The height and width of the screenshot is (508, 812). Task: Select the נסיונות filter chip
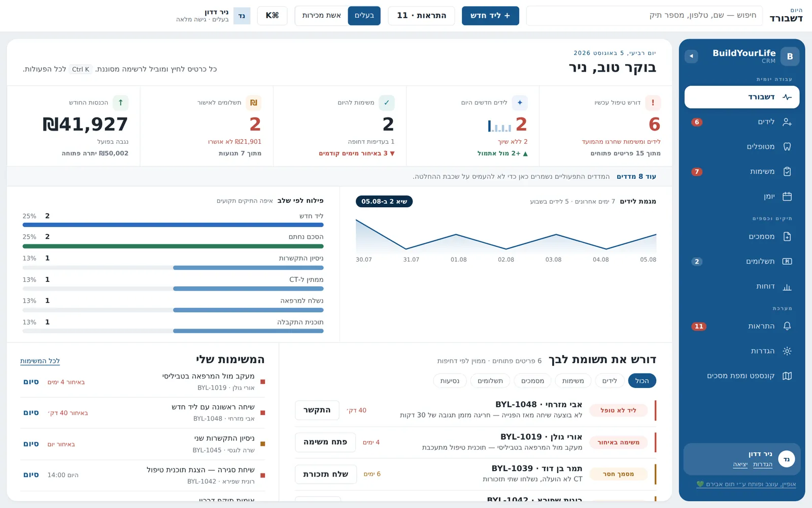coord(450,381)
